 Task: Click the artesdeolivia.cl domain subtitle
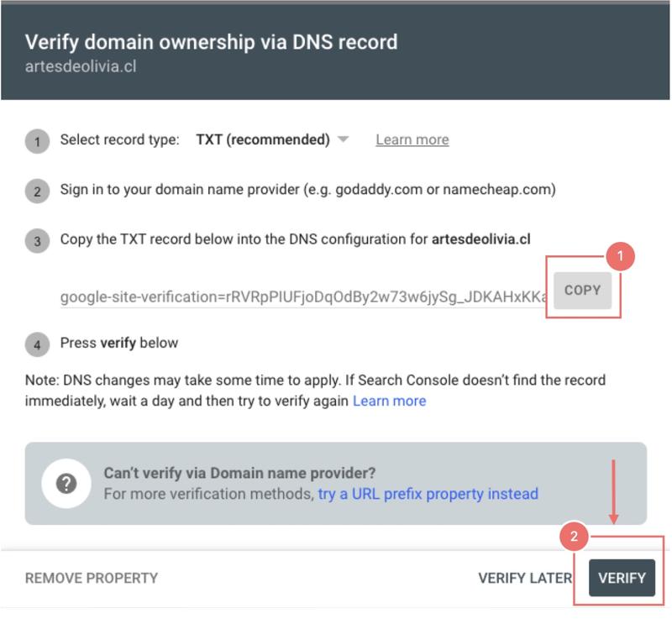81,66
